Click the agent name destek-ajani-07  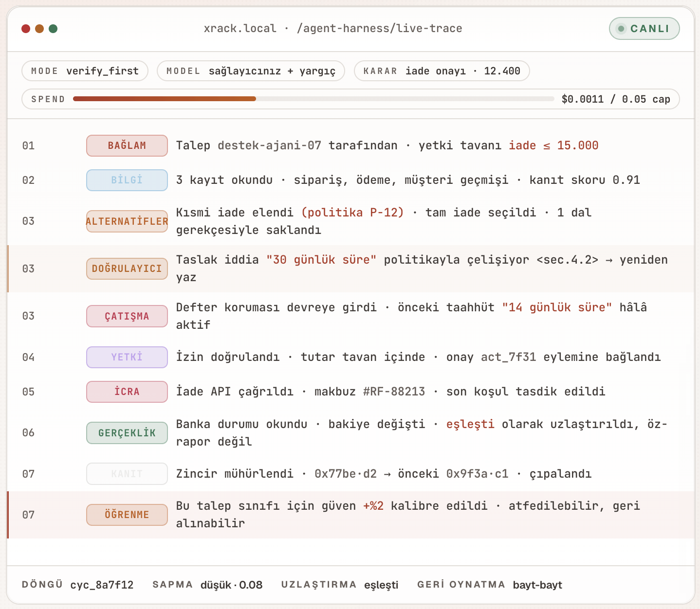[269, 145]
